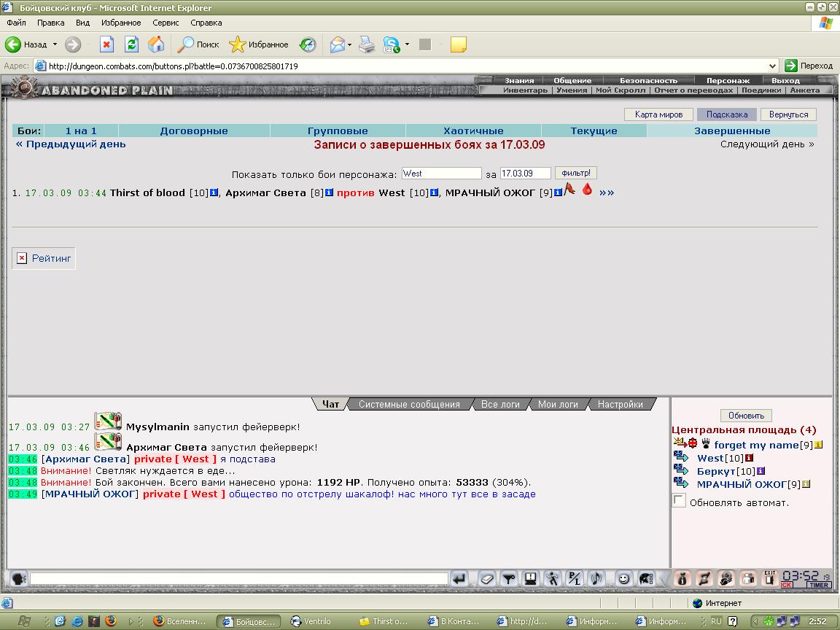Viewport: 840px width, 630px height.
Task: Expand the Mail button dropdown arrow
Action: tap(349, 44)
